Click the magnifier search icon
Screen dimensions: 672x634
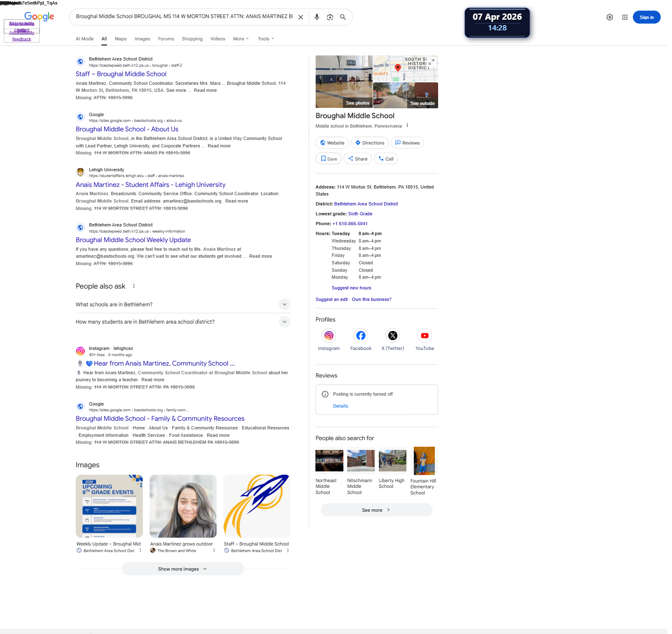click(x=343, y=17)
